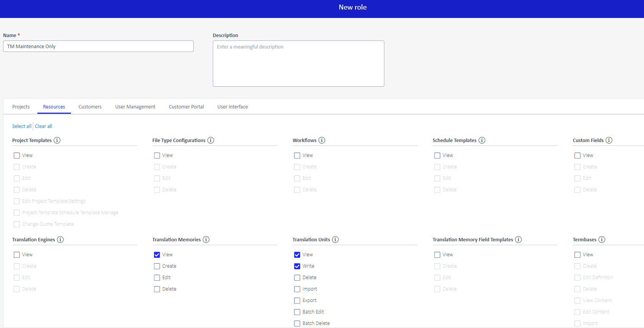
Task: Enable View under Translation Engines
Action: coord(17,255)
